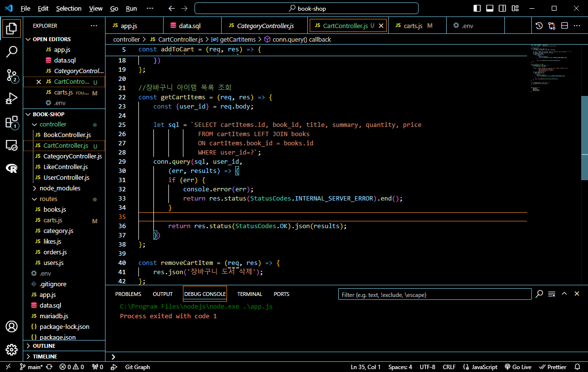This screenshot has height=372, width=588.
Task: Focus the debug console filter field
Action: (434, 294)
